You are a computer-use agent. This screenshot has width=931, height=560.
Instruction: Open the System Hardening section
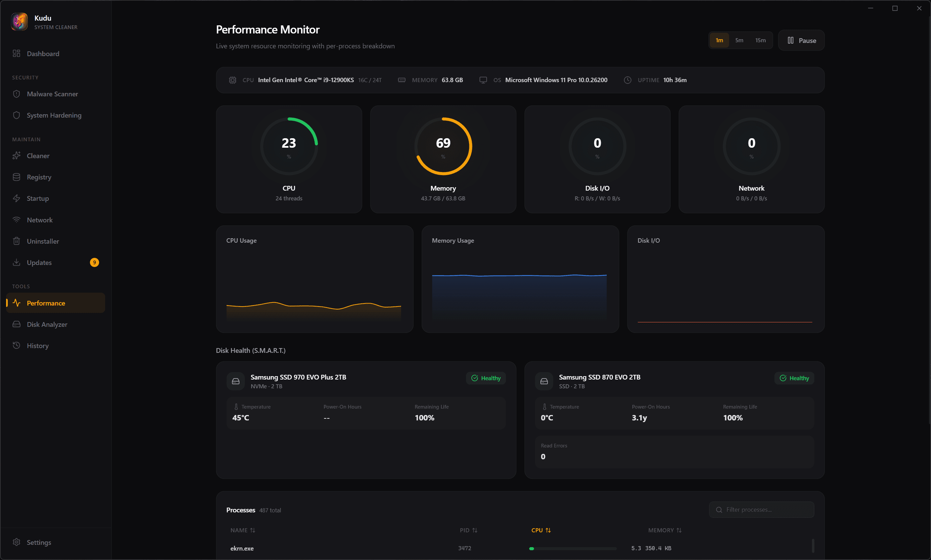(54, 115)
